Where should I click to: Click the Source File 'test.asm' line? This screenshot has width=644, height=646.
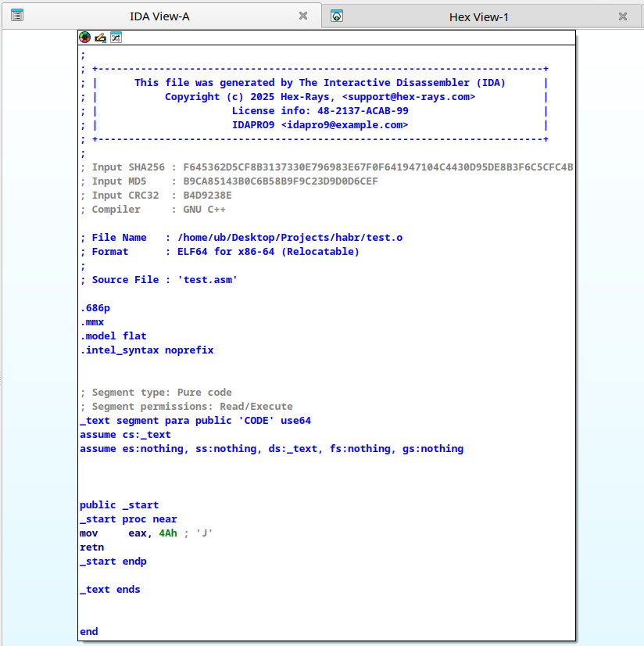(159, 280)
